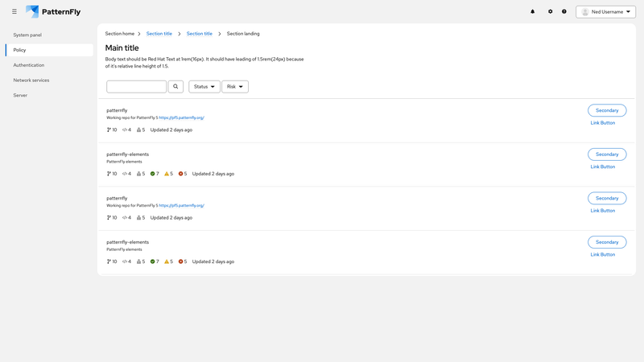644x362 pixels.
Task: Click Secondary button in first patternfly-elements row
Action: click(x=607, y=154)
